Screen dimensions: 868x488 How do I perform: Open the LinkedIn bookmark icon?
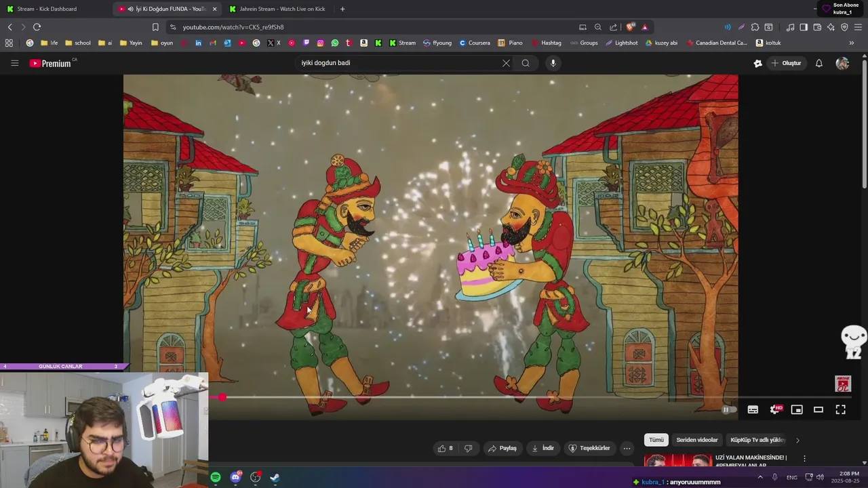coord(198,43)
